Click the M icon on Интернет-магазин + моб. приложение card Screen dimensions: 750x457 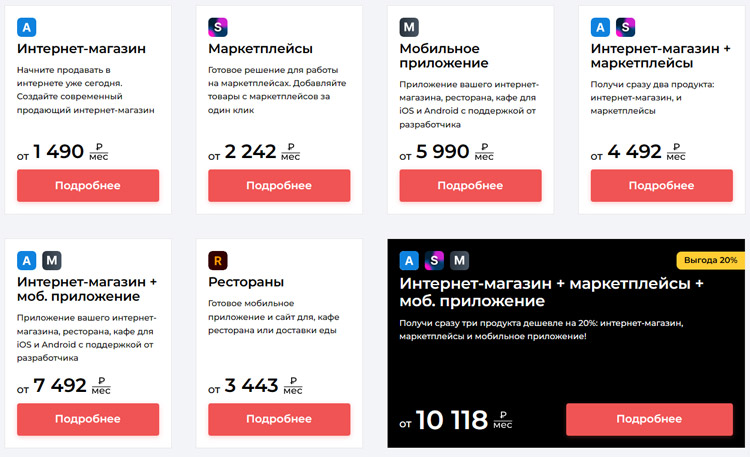pyautogui.click(x=52, y=260)
